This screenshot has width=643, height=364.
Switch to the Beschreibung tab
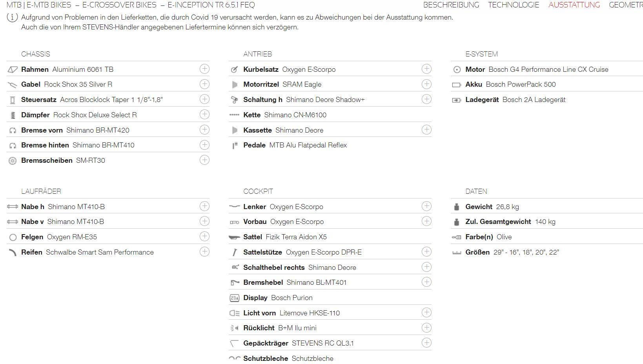click(451, 5)
